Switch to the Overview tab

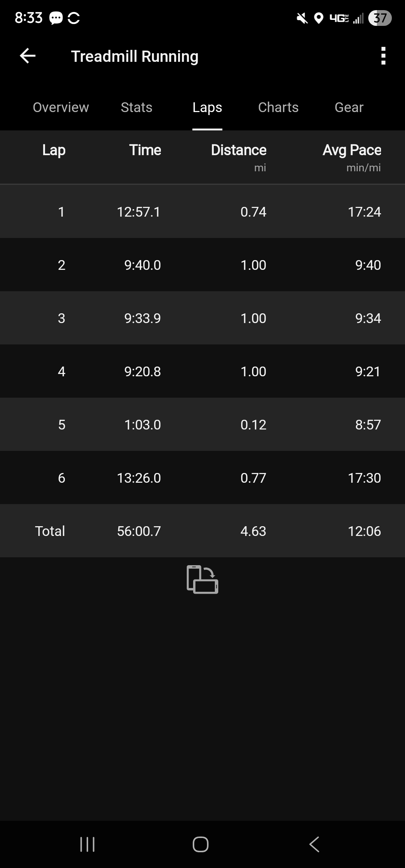(61, 108)
